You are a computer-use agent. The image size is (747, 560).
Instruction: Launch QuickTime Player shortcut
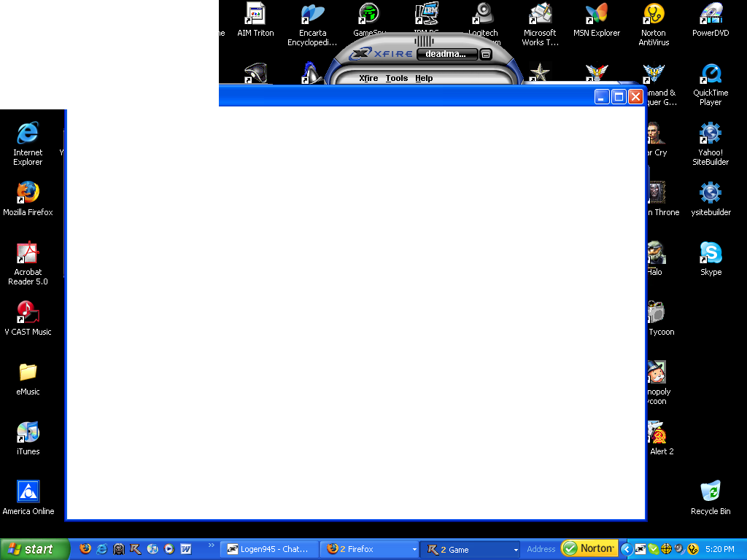coord(711,75)
